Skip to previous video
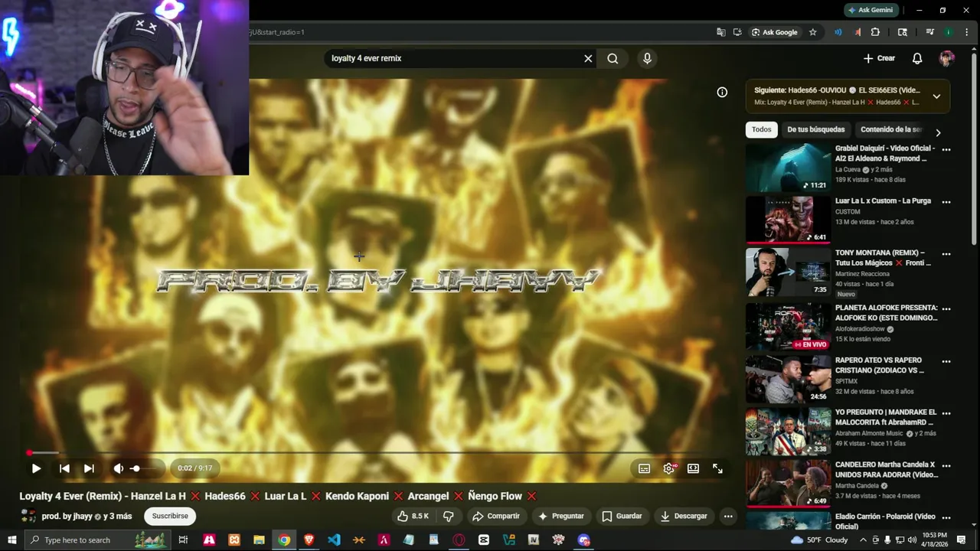The width and height of the screenshot is (980, 551). [x=64, y=468]
